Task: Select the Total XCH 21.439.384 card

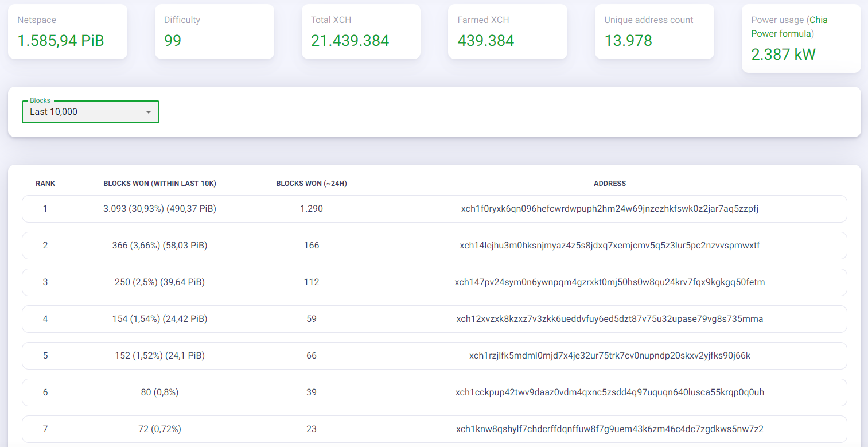Action: coord(361,32)
